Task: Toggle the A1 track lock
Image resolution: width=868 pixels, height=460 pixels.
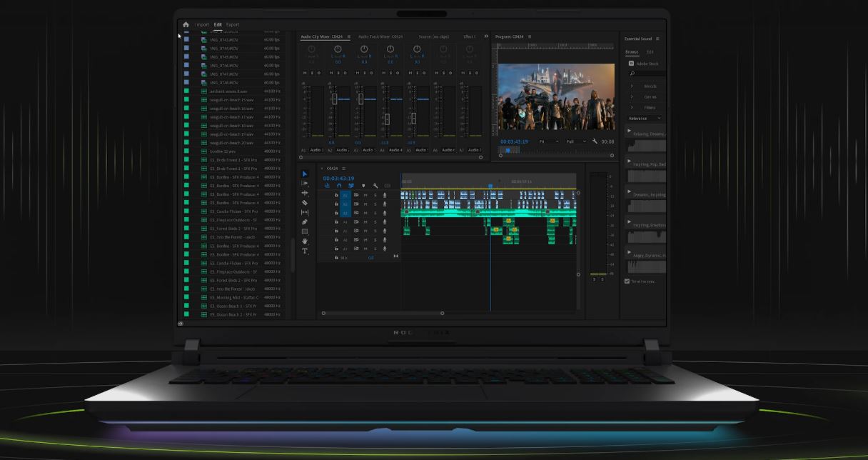Action: pyautogui.click(x=336, y=194)
